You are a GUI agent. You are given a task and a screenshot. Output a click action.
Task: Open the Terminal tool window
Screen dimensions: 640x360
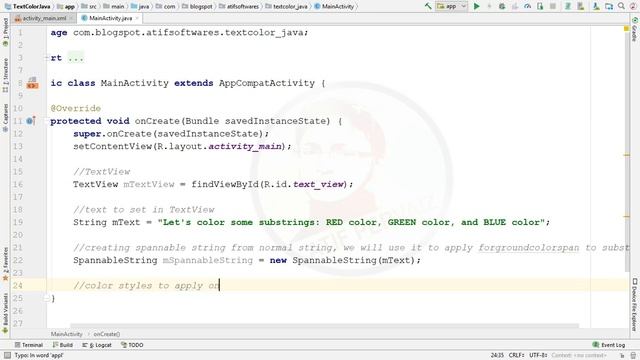pos(29,345)
